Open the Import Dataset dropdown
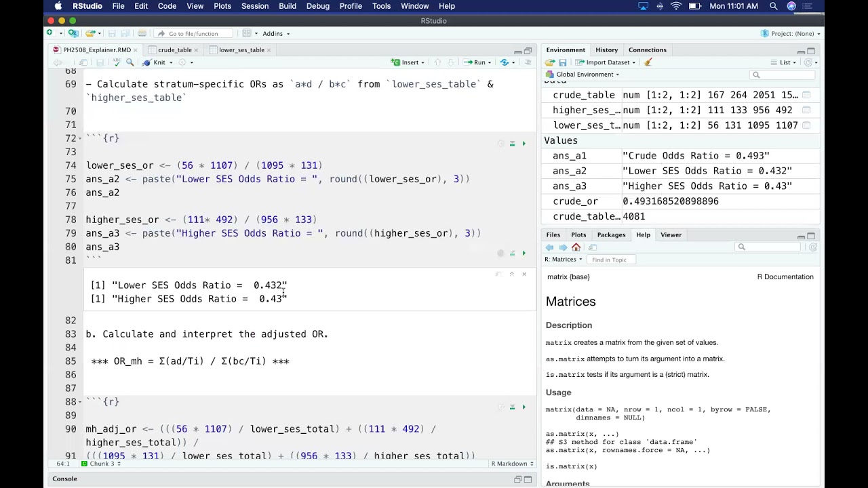Viewport: 868px width, 488px height. click(x=605, y=62)
